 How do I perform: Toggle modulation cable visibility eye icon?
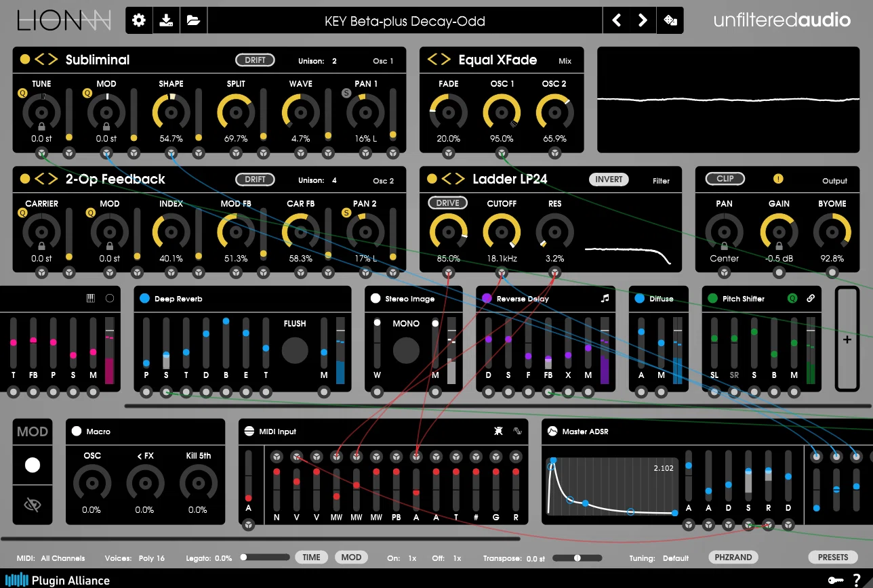[x=32, y=504]
